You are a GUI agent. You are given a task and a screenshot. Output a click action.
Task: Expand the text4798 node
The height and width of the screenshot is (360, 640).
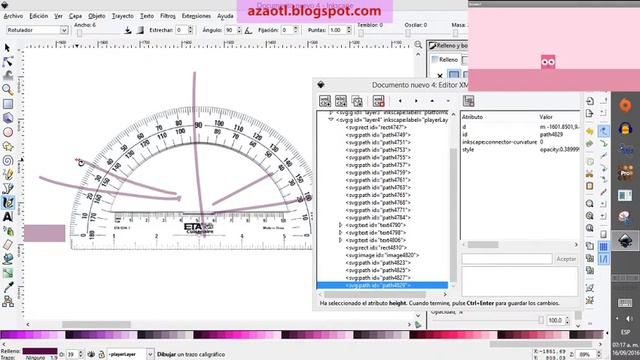click(x=340, y=233)
